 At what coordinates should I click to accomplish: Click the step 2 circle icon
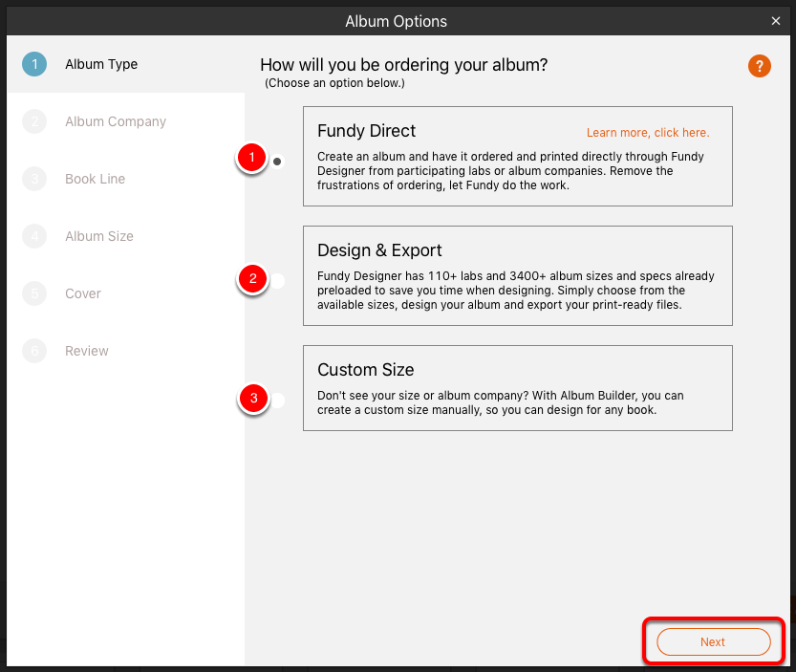coord(34,121)
